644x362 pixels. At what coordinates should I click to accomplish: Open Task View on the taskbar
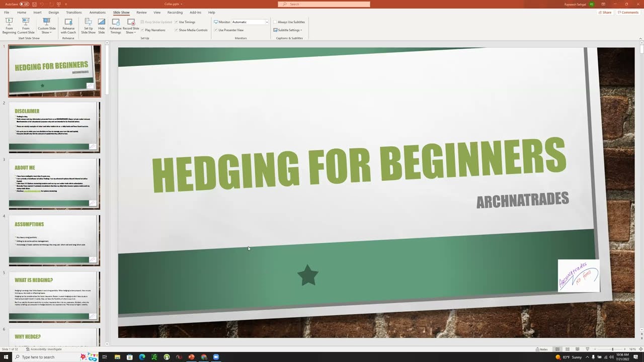point(105,357)
